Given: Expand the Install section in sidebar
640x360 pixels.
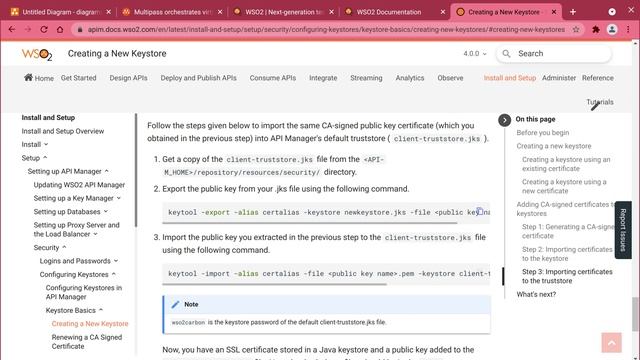Looking at the screenshot, I should click(x=46, y=144).
